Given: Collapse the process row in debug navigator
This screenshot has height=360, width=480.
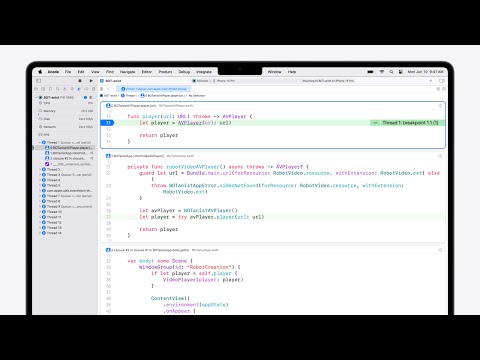Looking at the screenshot, I should (x=37, y=97).
